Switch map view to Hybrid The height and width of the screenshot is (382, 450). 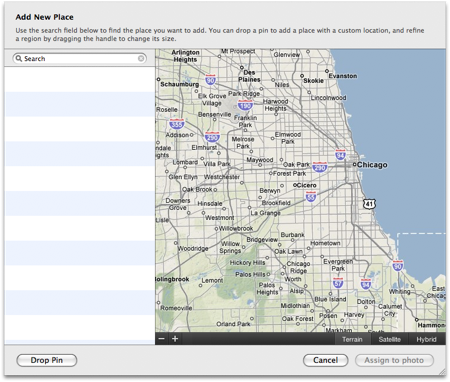tap(427, 339)
